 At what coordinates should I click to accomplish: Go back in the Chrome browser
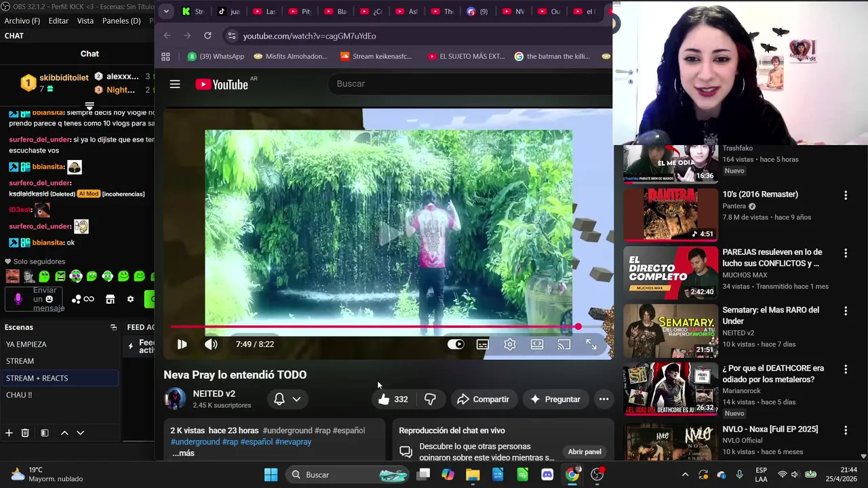coord(167,36)
